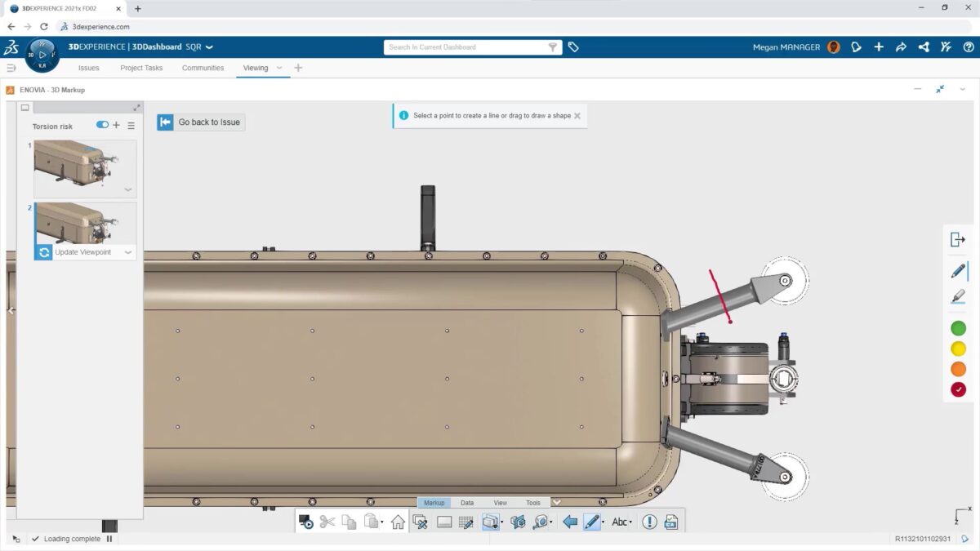The width and height of the screenshot is (980, 551).
Task: Open the widget menu chevron at top right
Action: (x=963, y=89)
